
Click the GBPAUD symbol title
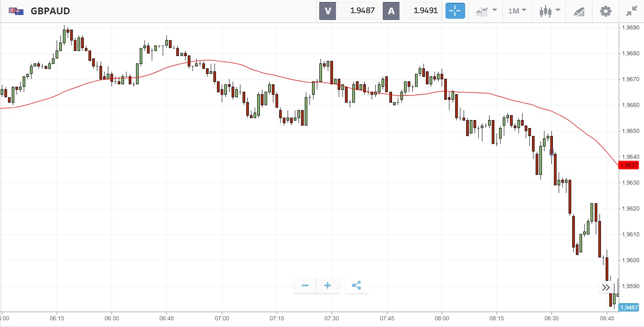coord(50,11)
